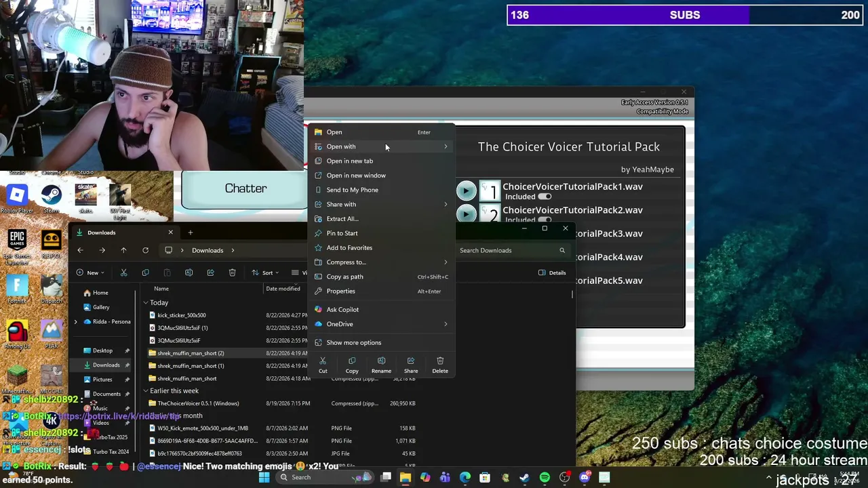This screenshot has width=868, height=488.
Task: Select Show more options
Action: pyautogui.click(x=381, y=342)
